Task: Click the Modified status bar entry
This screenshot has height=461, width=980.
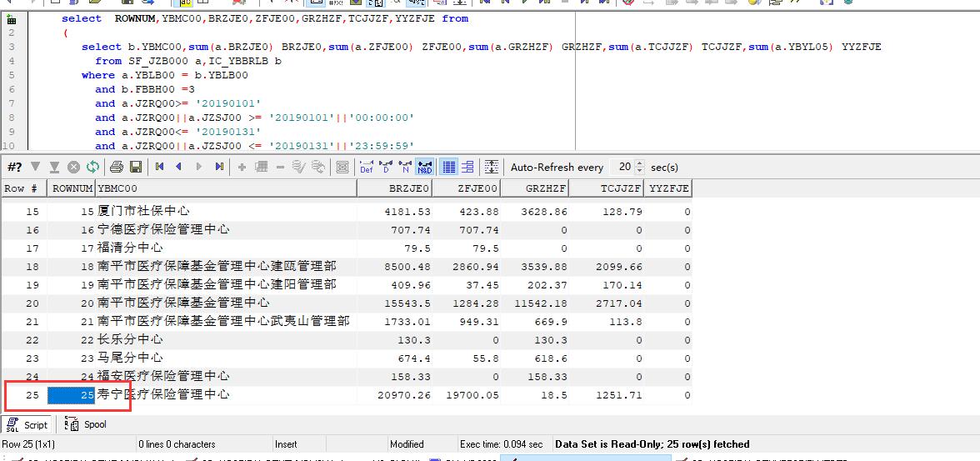Action: (407, 444)
